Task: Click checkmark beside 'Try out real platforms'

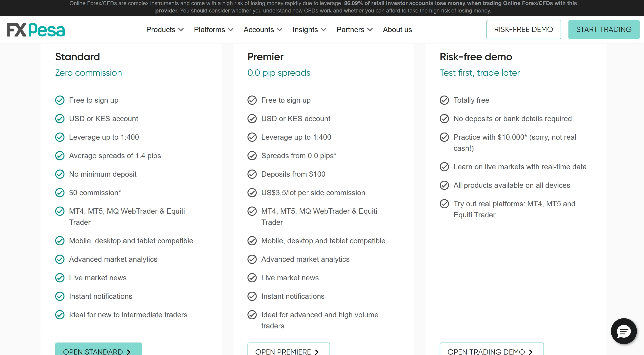Action: pos(444,204)
